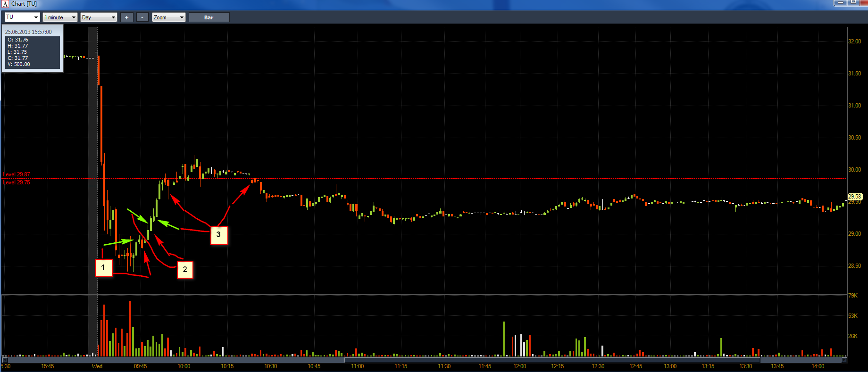The height and width of the screenshot is (372, 868).
Task: Click the 12:00 time axis label
Action: click(520, 366)
